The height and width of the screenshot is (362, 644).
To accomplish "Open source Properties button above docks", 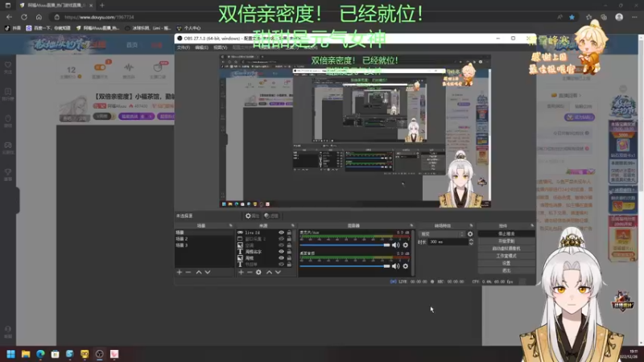I will (252, 216).
